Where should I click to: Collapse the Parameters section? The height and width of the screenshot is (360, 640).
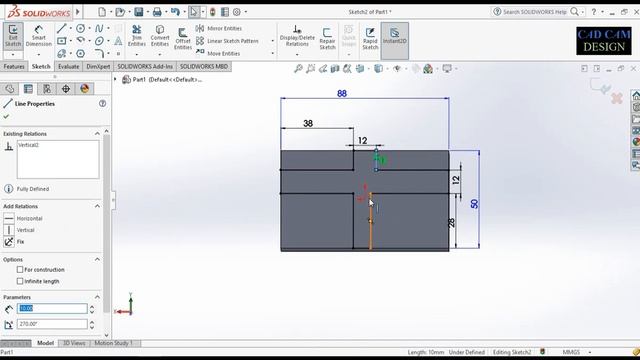[97, 297]
